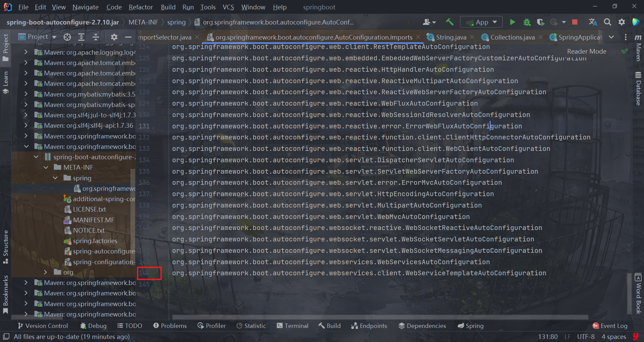Screen dimensions: 644x342
Task: Open the Navigate menu
Action: [x=86, y=7]
